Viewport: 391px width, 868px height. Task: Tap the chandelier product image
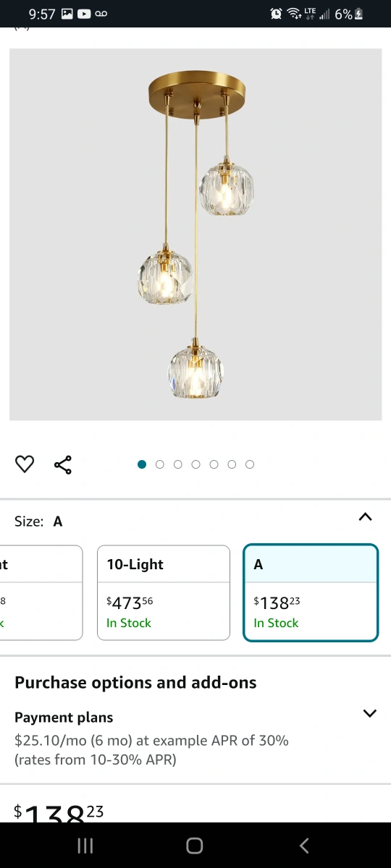(195, 234)
